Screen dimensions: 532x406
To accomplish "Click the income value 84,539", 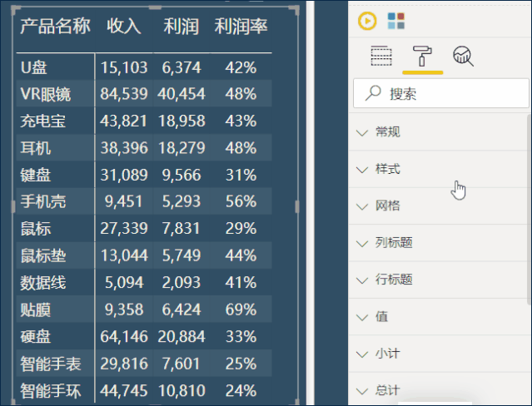I will (x=124, y=94).
